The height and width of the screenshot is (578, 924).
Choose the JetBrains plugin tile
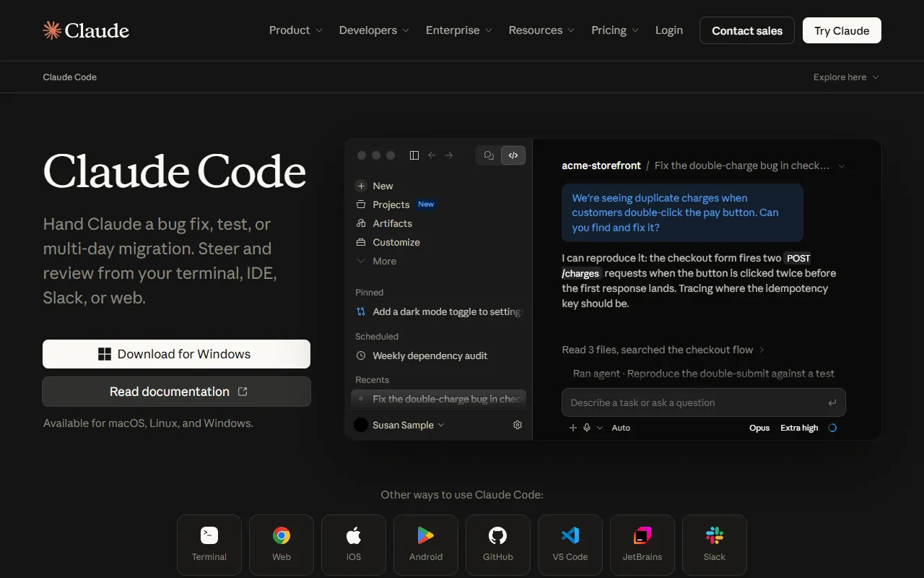(x=642, y=545)
